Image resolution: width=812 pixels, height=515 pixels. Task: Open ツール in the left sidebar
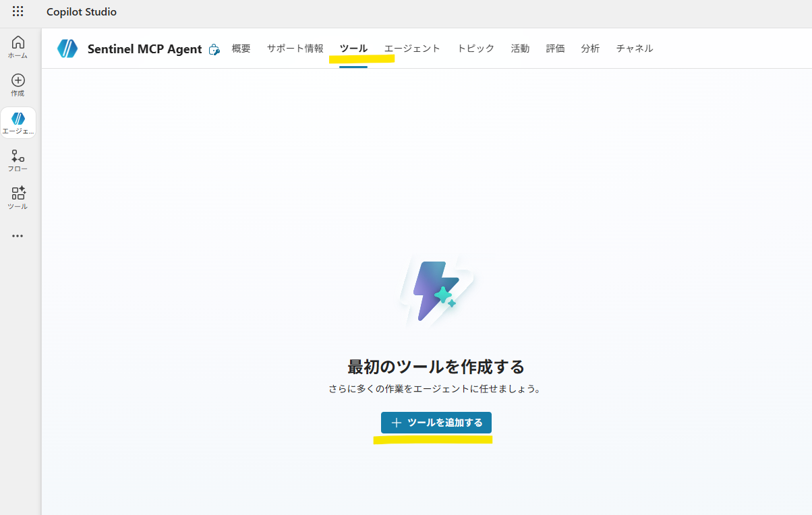18,198
